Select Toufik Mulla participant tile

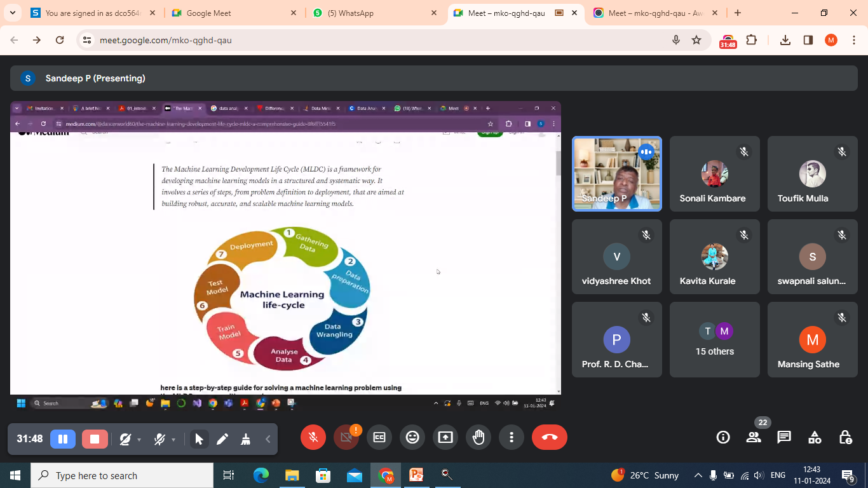813,173
